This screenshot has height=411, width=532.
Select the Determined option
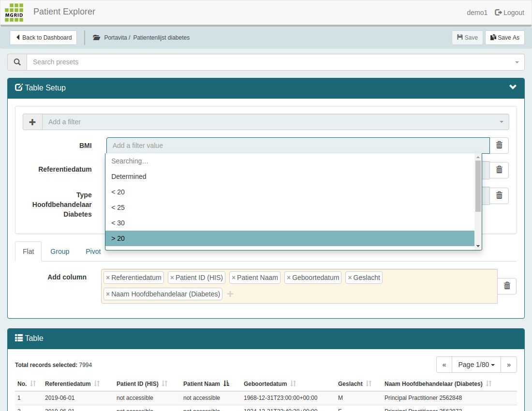click(290, 176)
